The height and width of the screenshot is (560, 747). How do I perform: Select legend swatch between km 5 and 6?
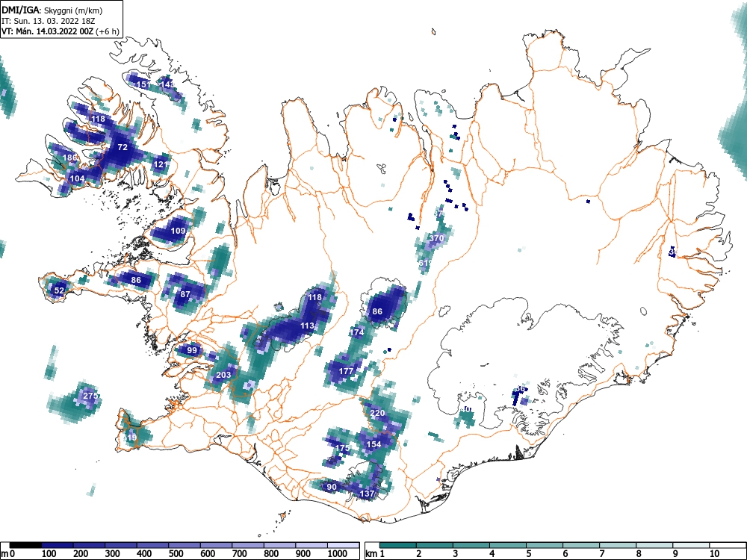[x=545, y=545]
